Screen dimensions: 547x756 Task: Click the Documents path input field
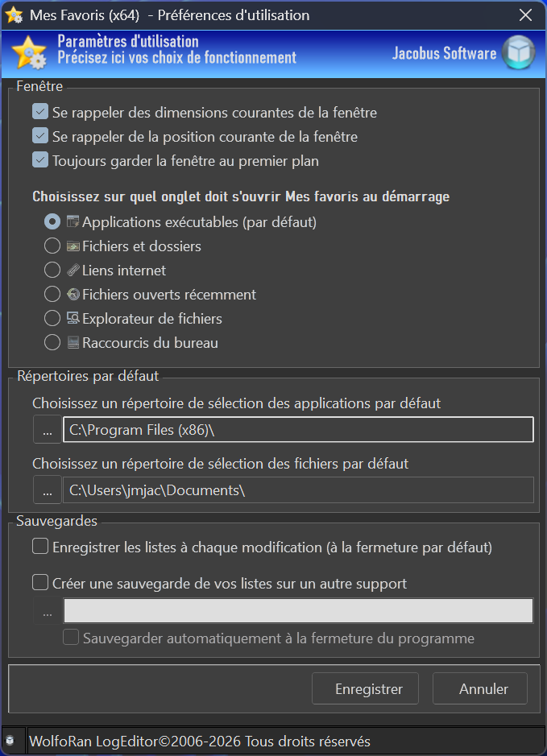pos(298,490)
